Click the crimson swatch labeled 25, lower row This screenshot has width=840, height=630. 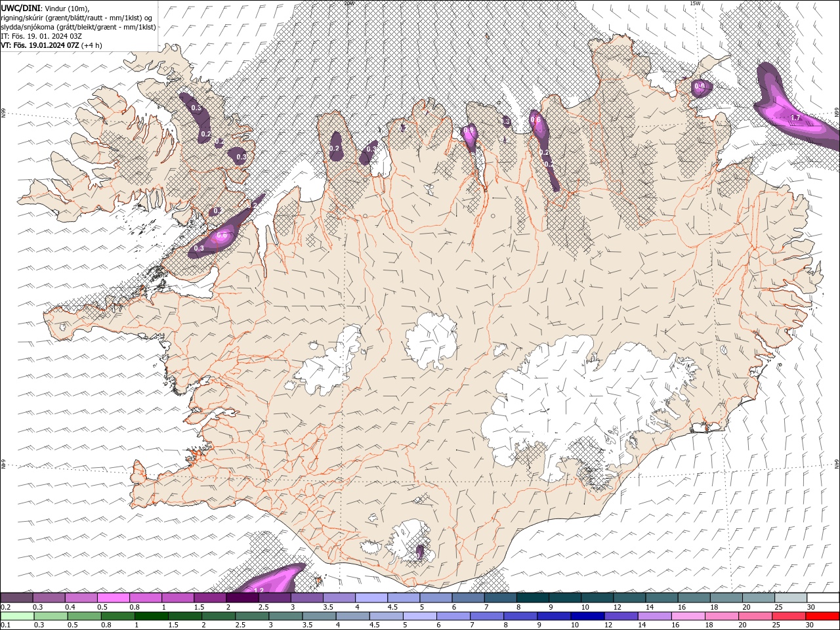[789, 616]
